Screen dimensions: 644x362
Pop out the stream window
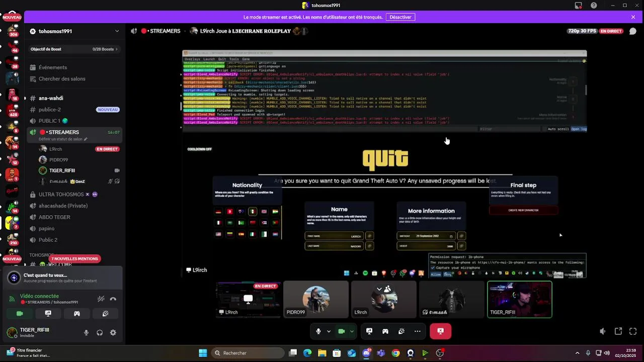[x=618, y=331]
